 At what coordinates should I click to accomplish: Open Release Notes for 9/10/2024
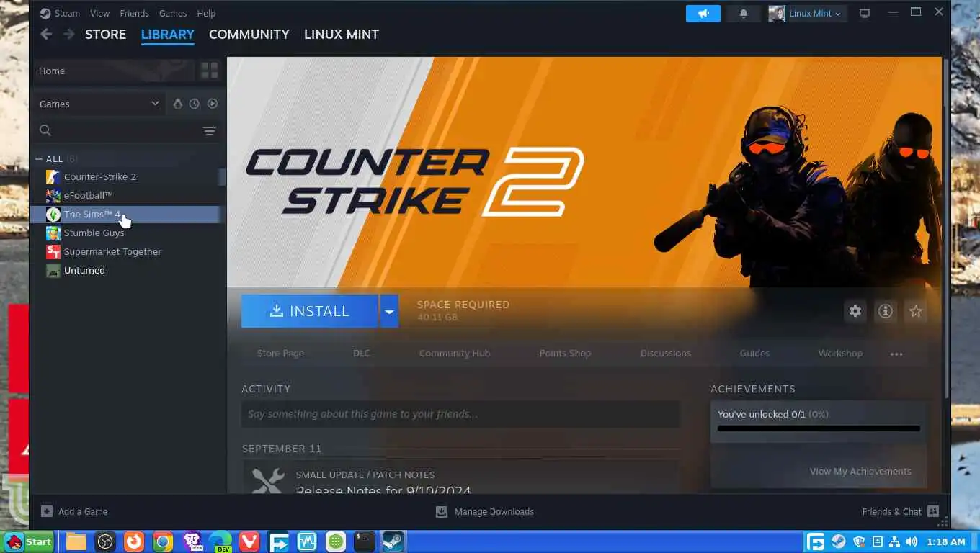383,490
